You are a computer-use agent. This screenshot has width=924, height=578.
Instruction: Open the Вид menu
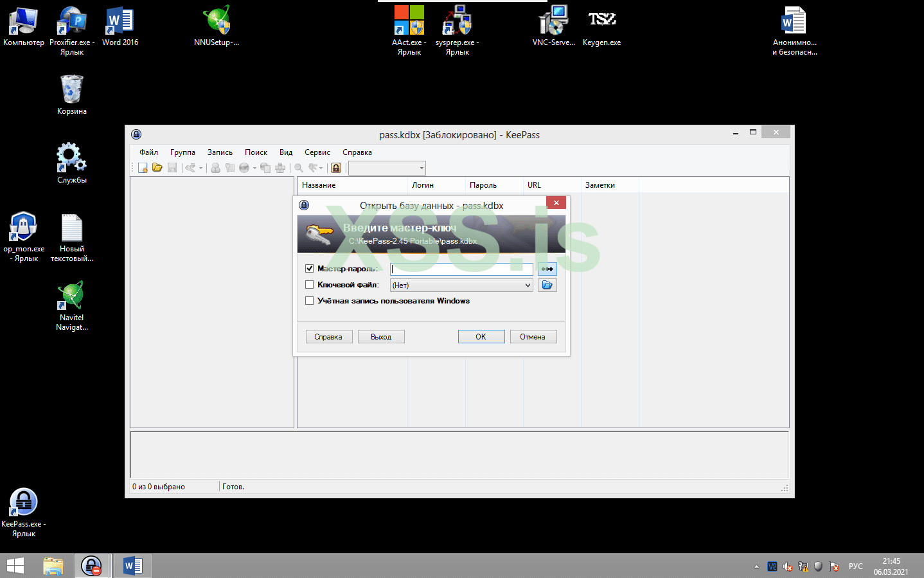286,152
